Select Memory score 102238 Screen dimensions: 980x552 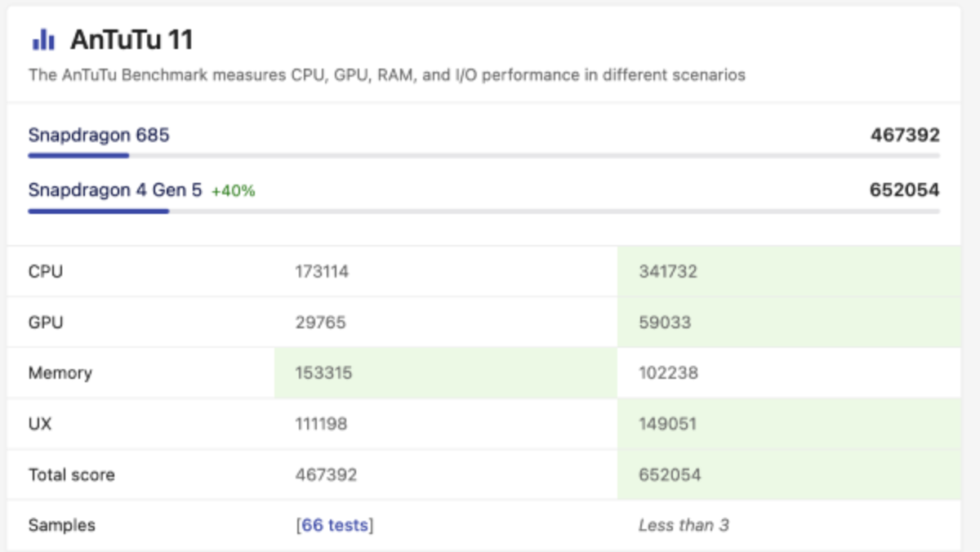pyautogui.click(x=670, y=373)
